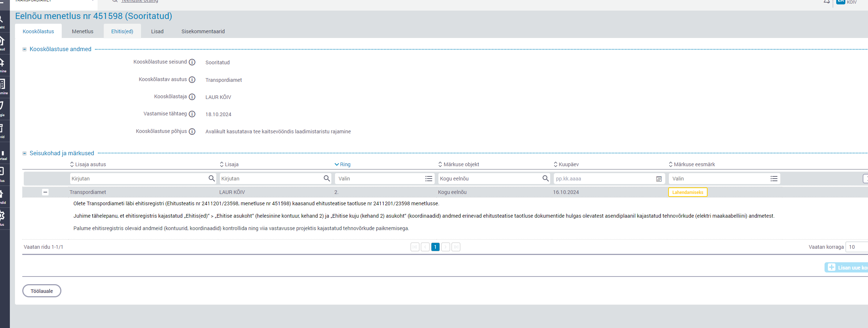Click info icon next to Kooskõlastuse seisund
The image size is (868, 328).
tap(192, 62)
